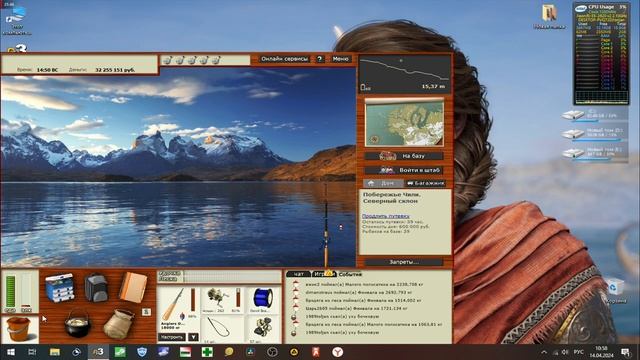Viewport: 640px width, 360px height.
Task: Switch to the Багажник tab
Action: pos(425,183)
